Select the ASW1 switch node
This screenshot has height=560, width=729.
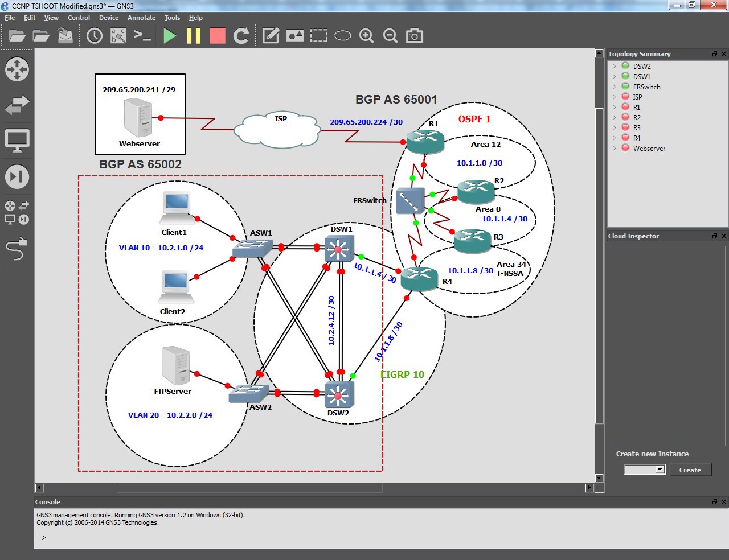[x=253, y=247]
